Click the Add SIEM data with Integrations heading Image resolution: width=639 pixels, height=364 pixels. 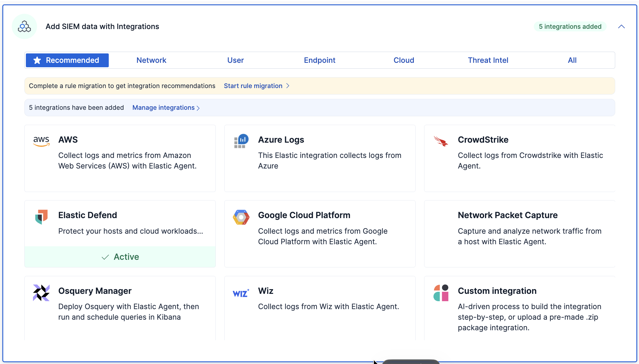[102, 26]
